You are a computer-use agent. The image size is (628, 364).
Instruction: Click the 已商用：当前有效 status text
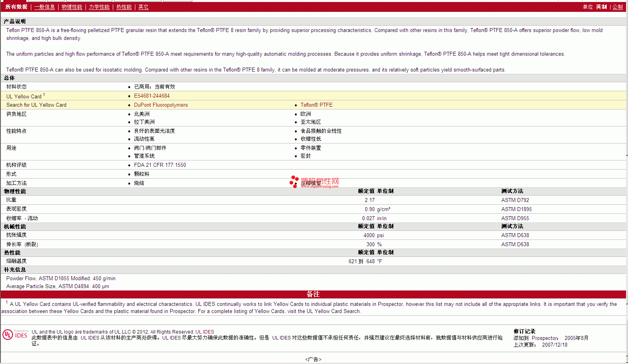pyautogui.click(x=154, y=87)
